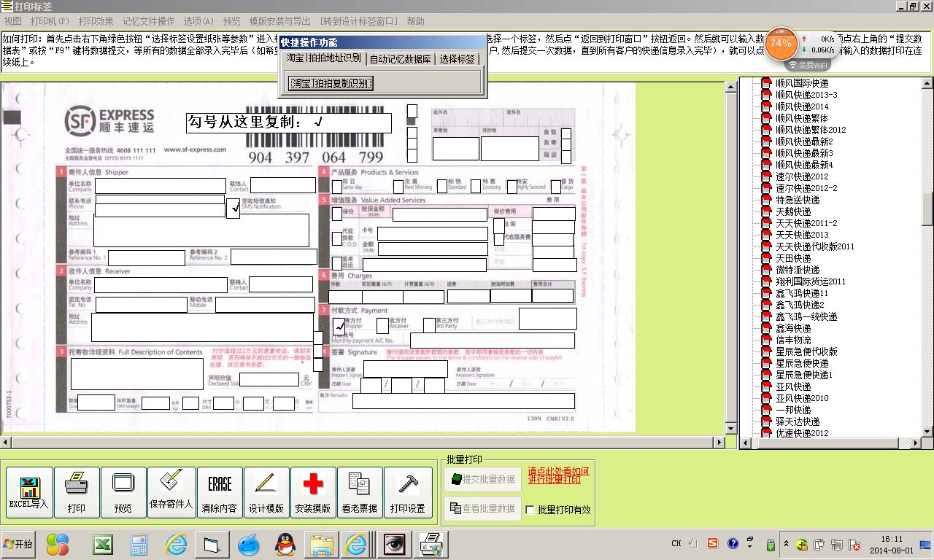Open the 预览 preview tool

coord(123,491)
